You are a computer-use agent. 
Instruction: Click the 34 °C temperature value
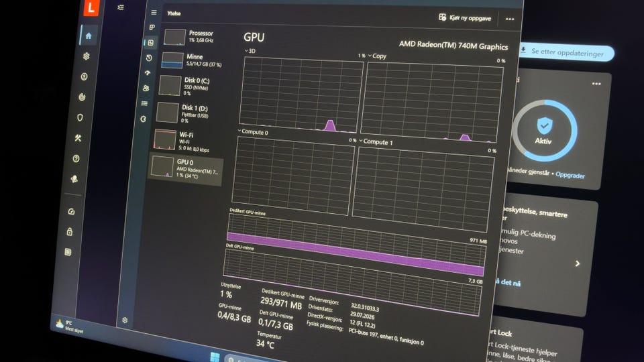265,343
